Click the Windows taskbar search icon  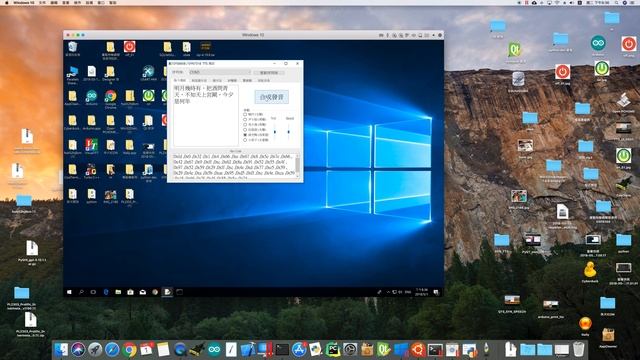(x=81, y=292)
